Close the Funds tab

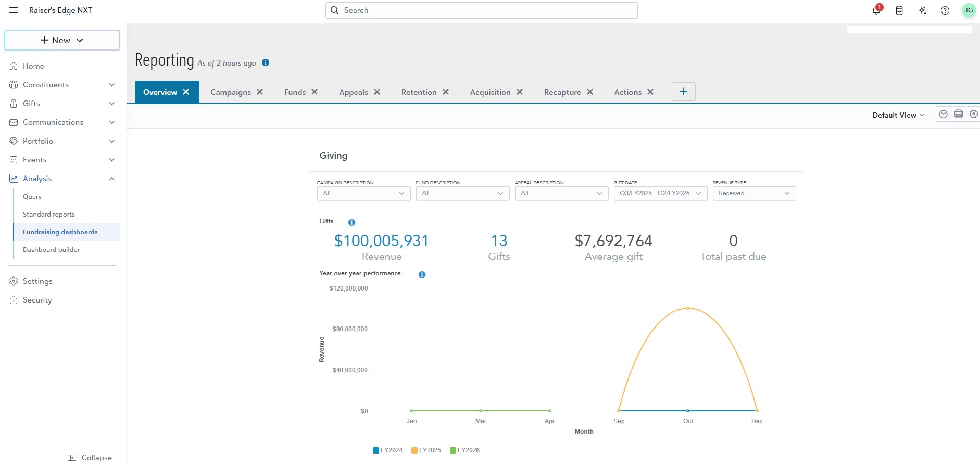[x=315, y=92]
